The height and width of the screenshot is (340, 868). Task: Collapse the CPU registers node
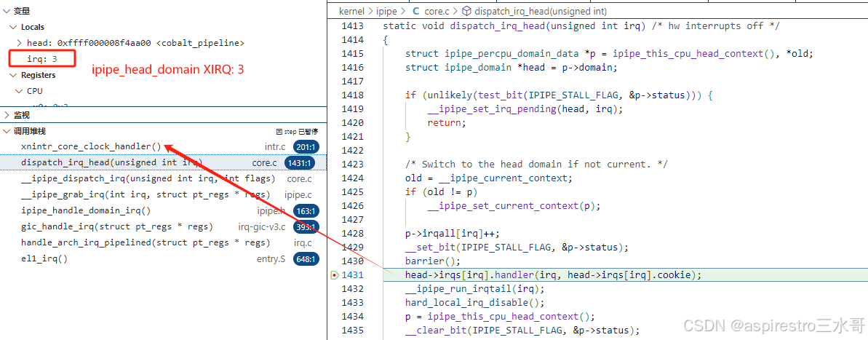coord(20,91)
